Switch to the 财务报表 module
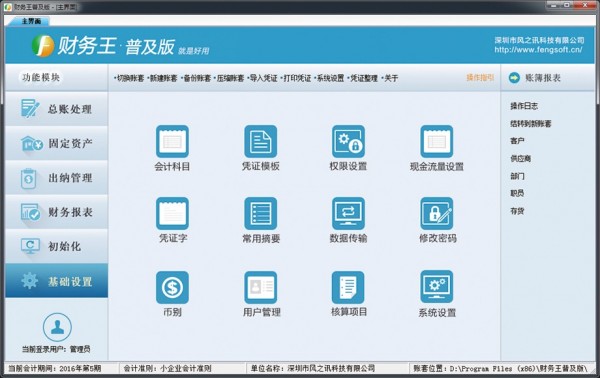600x378 pixels. [x=57, y=212]
